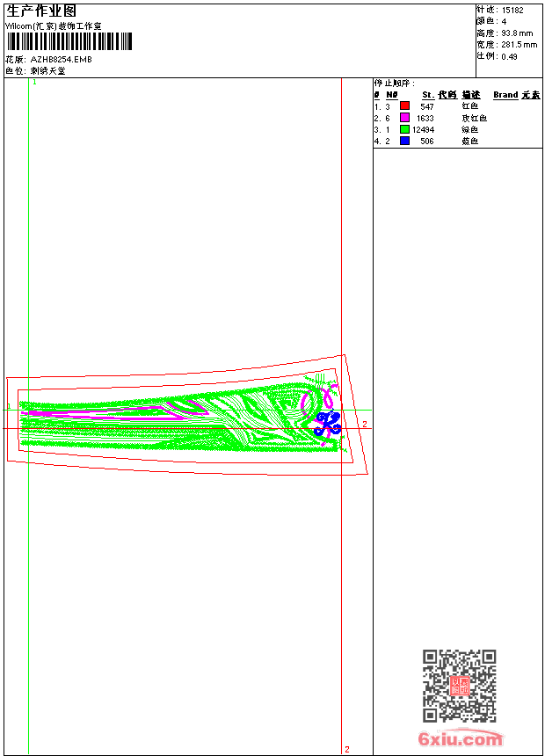Click the stitch count '12494'
545x756 pixels.
423,130
